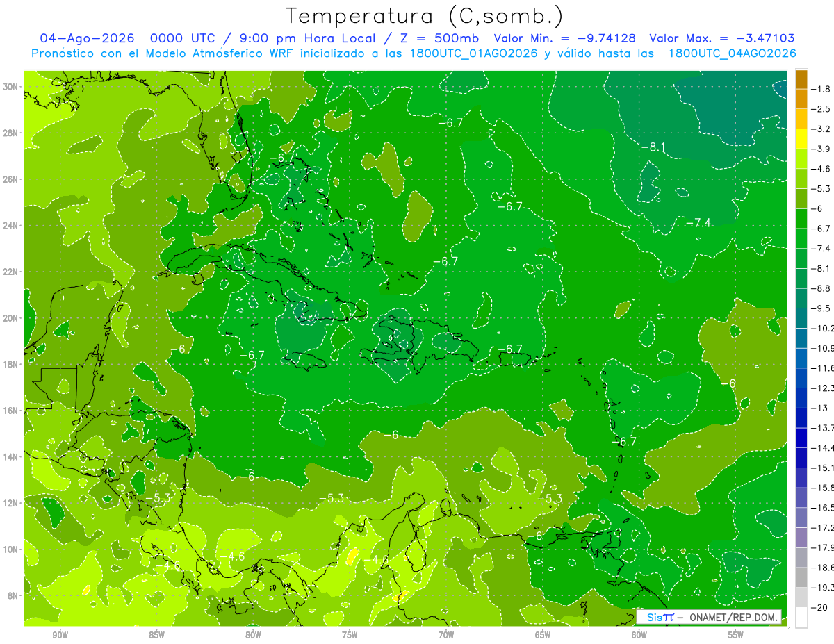
Task: Click the legend label "-12.3"
Action: [x=822, y=388]
